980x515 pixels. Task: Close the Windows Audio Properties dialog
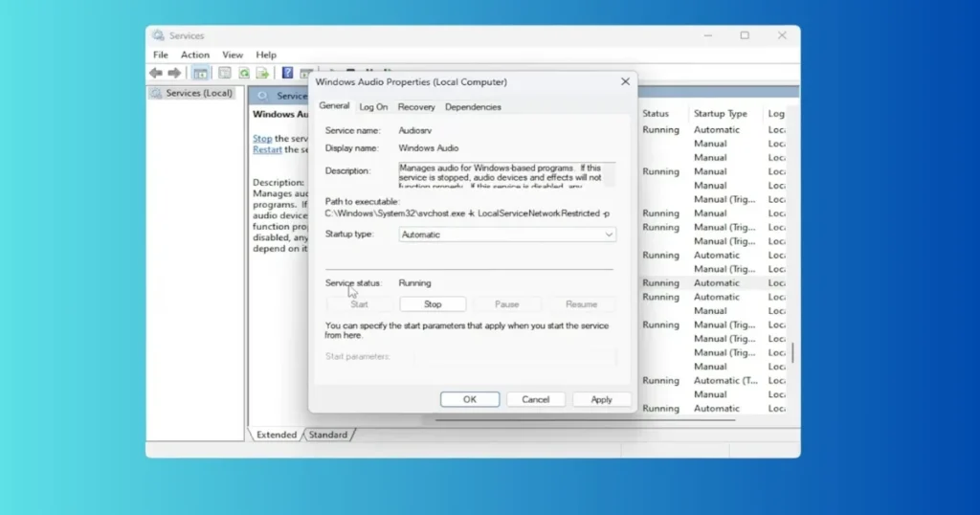(x=625, y=82)
